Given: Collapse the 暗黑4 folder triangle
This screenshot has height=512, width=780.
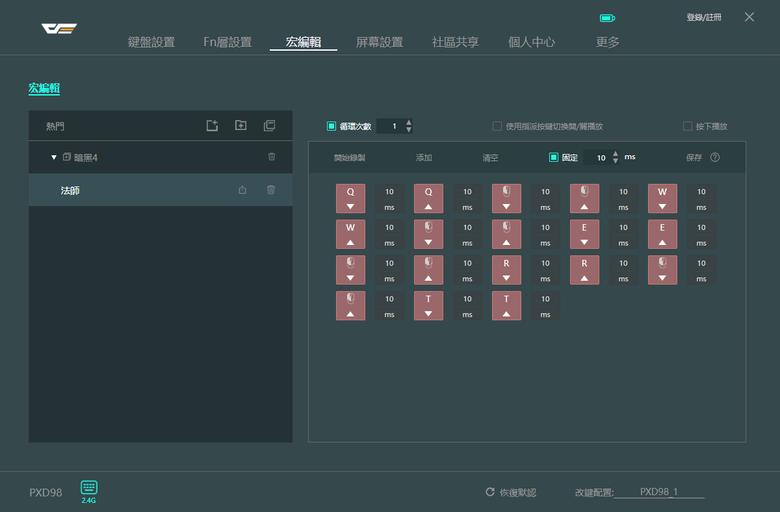Looking at the screenshot, I should (54, 157).
